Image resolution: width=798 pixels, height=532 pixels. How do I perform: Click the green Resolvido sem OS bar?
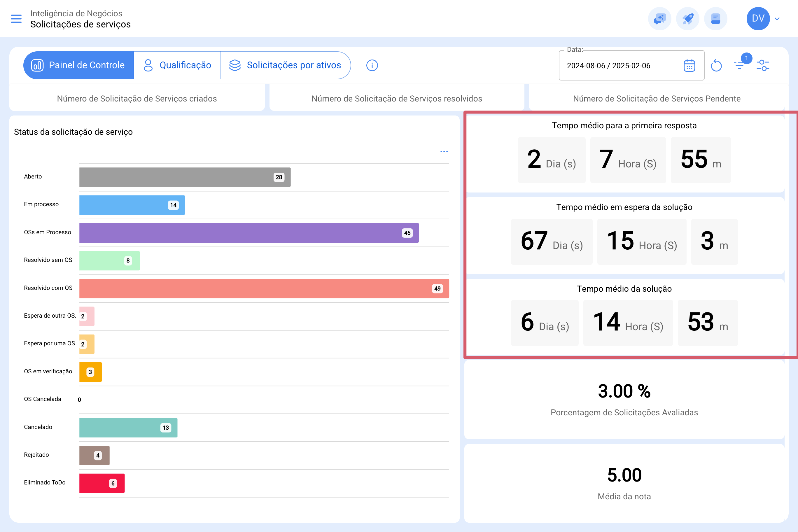tap(109, 260)
